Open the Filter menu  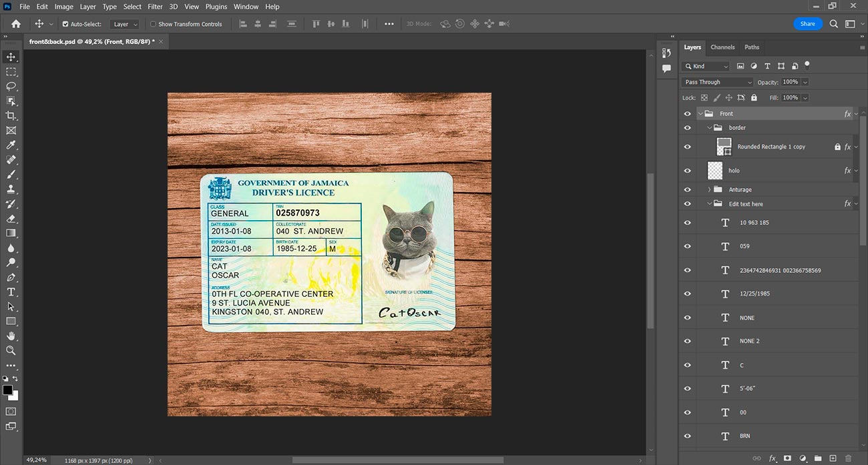[x=155, y=7]
